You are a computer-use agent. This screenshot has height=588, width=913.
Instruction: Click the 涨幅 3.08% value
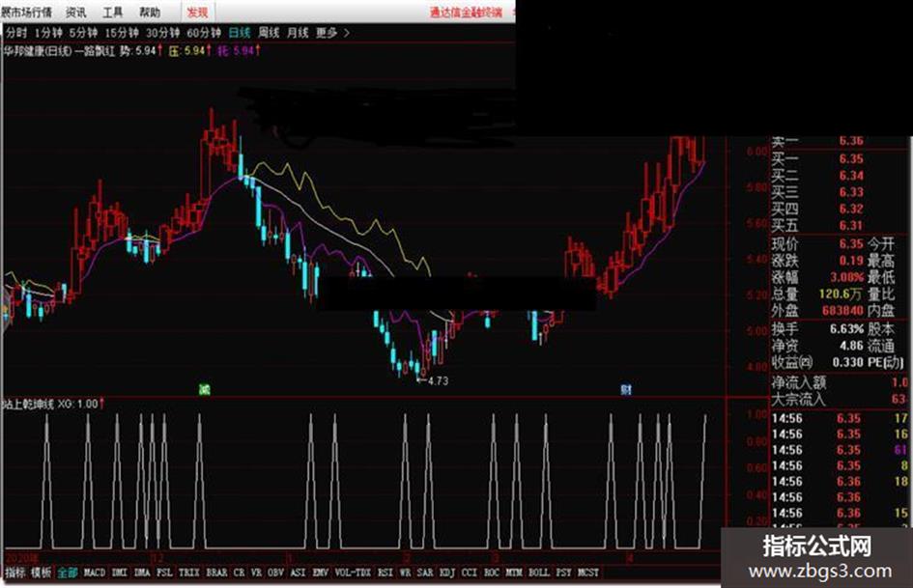846,277
